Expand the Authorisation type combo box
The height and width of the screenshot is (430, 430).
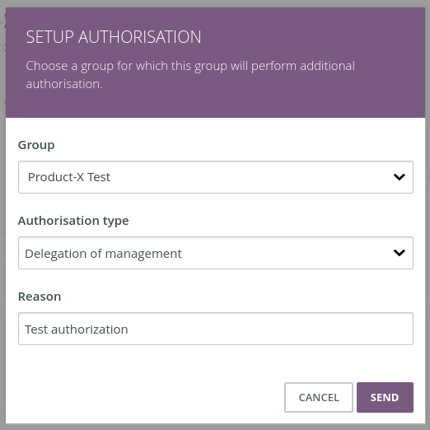pos(216,253)
